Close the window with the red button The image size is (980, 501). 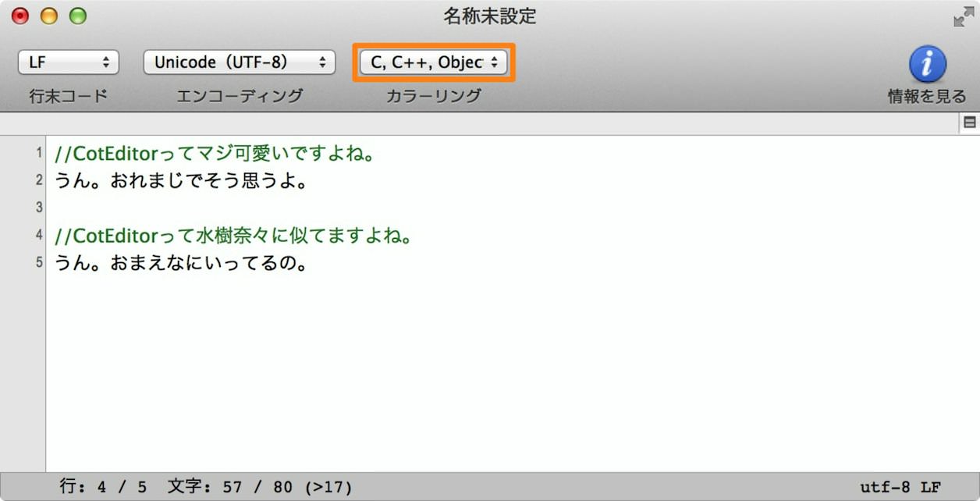point(20,16)
